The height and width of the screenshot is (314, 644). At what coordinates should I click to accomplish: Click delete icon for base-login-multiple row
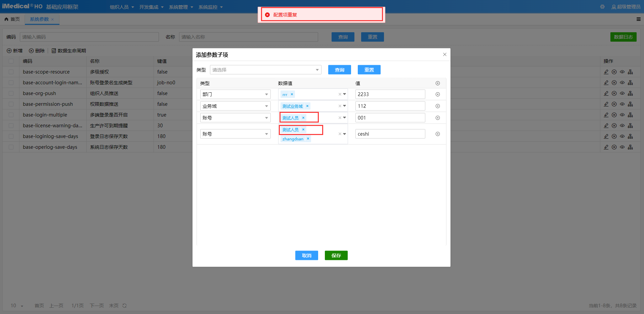pos(614,115)
